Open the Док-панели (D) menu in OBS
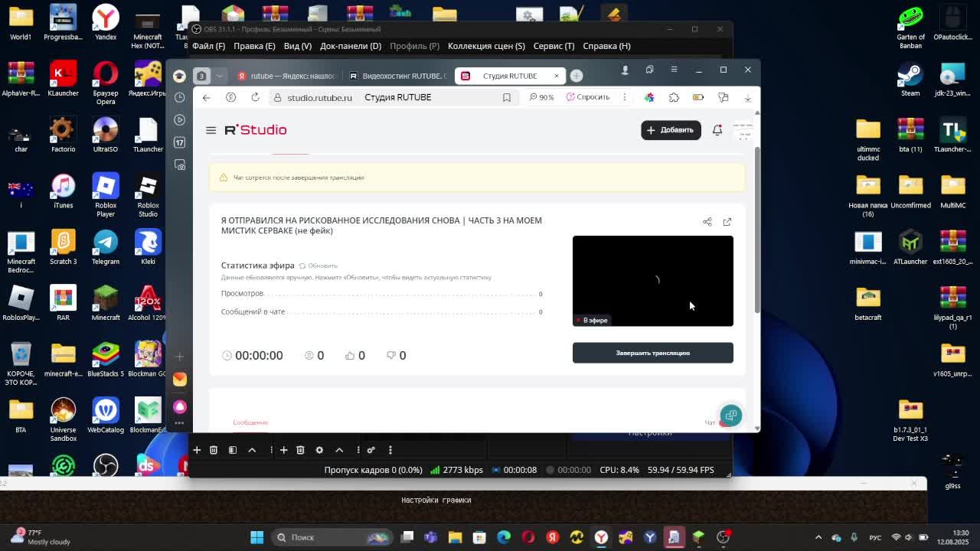 click(x=351, y=46)
